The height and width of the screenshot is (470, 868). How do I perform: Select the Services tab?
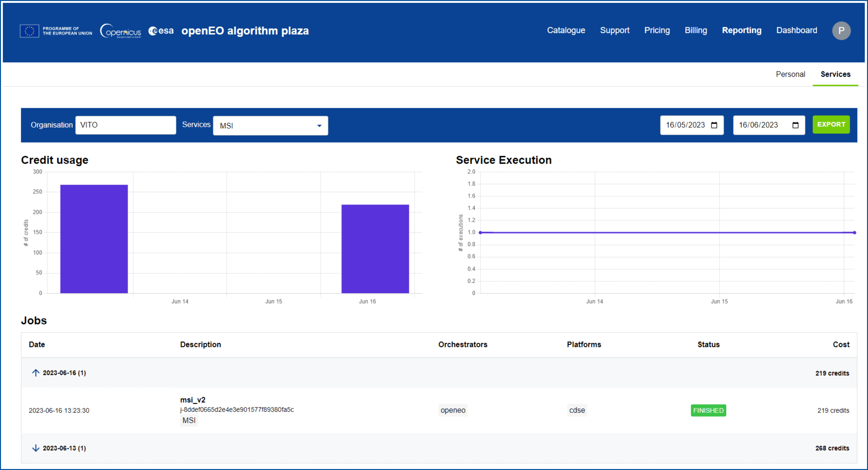pos(835,74)
